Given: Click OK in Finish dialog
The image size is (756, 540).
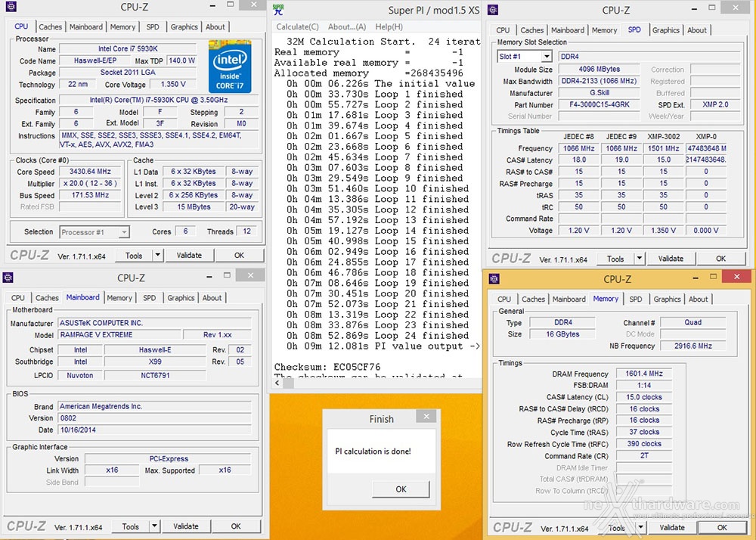Looking at the screenshot, I should coord(401,489).
